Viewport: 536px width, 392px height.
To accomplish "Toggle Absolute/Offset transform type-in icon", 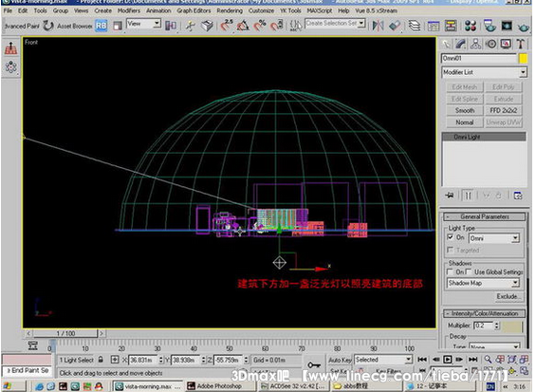I will pos(115,360).
